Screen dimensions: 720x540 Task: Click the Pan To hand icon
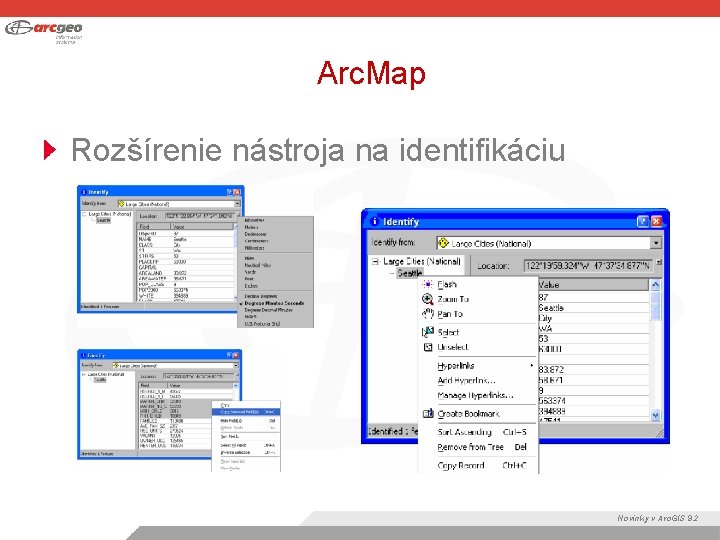[428, 314]
